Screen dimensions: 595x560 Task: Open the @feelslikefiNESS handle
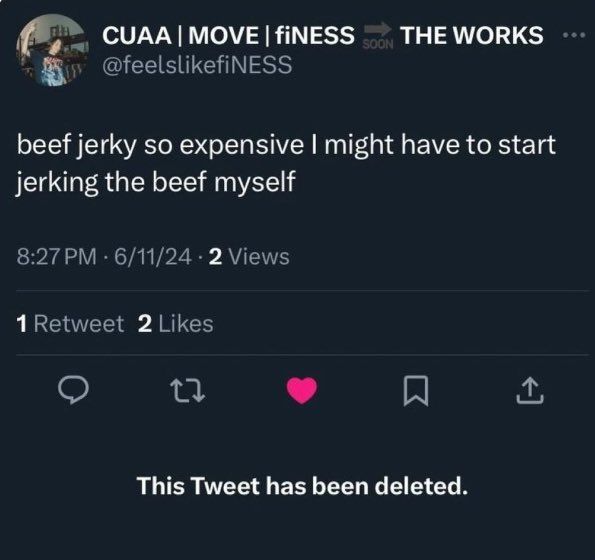pos(197,64)
